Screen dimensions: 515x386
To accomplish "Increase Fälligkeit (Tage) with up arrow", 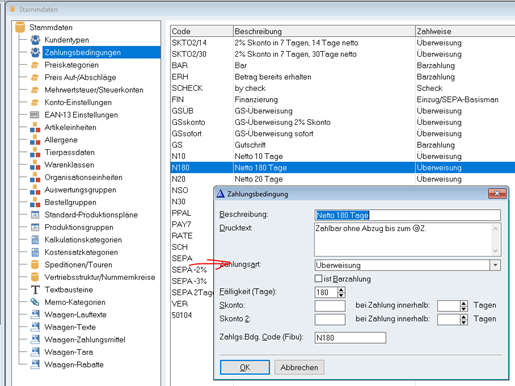I will pyautogui.click(x=341, y=290).
